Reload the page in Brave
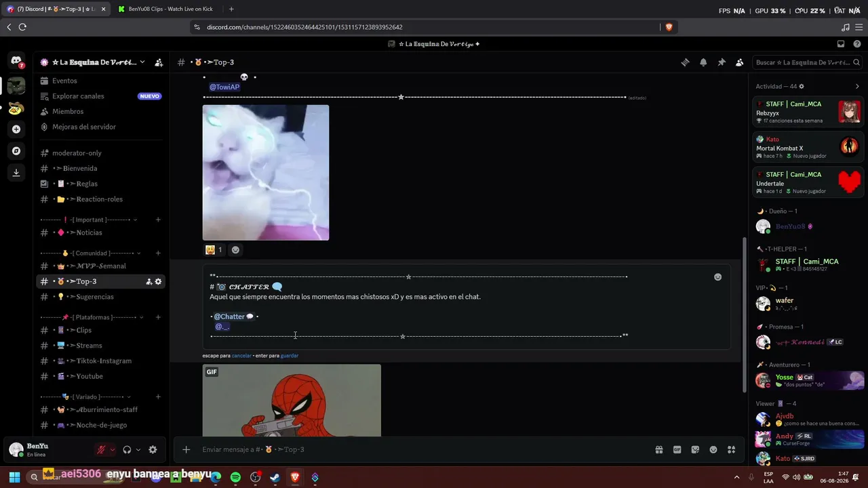This screenshot has height=488, width=868. click(22, 27)
